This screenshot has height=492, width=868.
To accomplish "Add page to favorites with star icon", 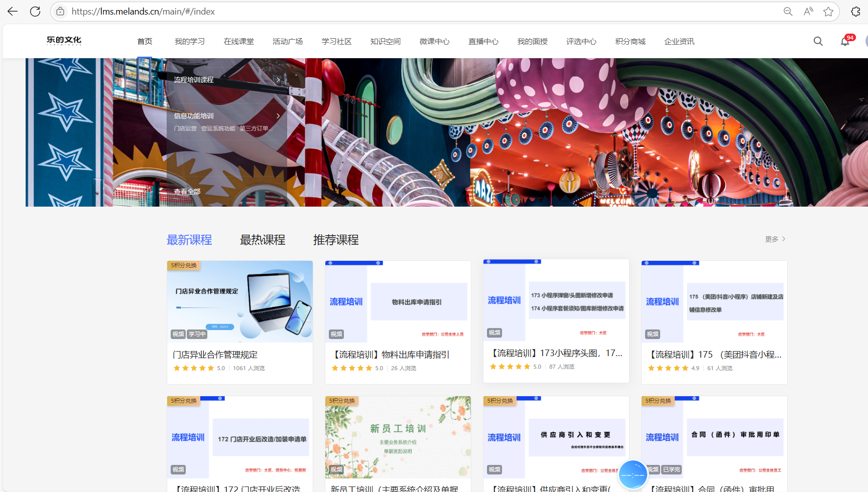I will click(x=828, y=12).
